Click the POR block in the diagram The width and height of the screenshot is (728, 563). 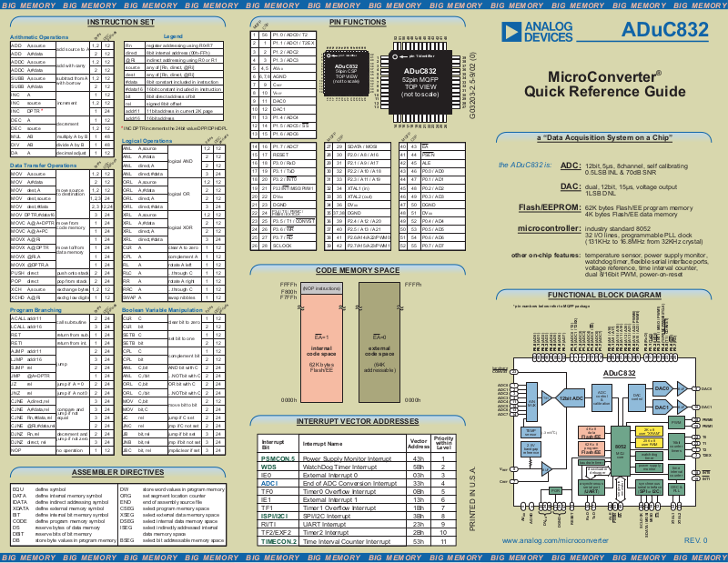[x=555, y=490]
